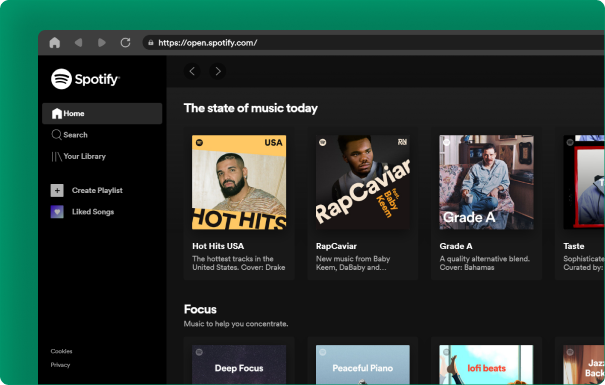Open the Privacy link

(x=60, y=365)
